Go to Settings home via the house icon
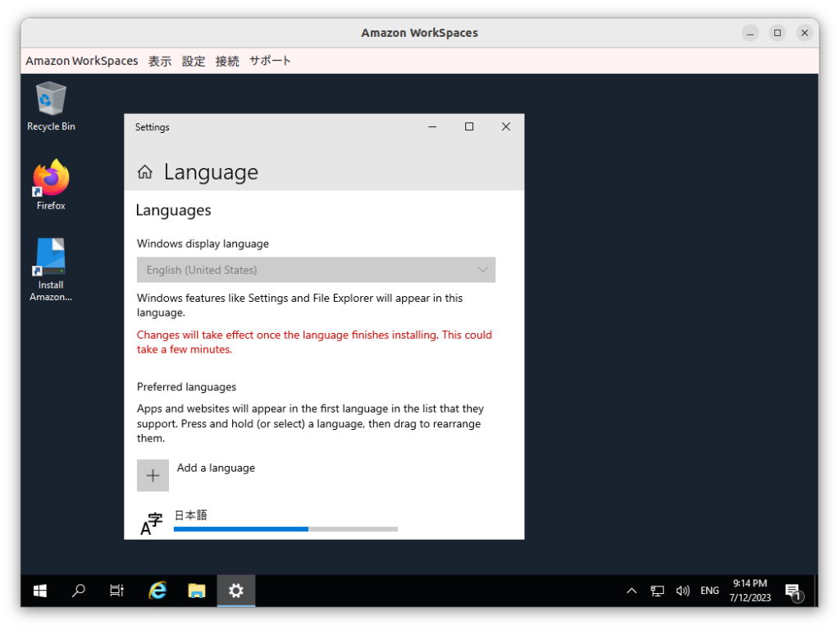 (145, 171)
